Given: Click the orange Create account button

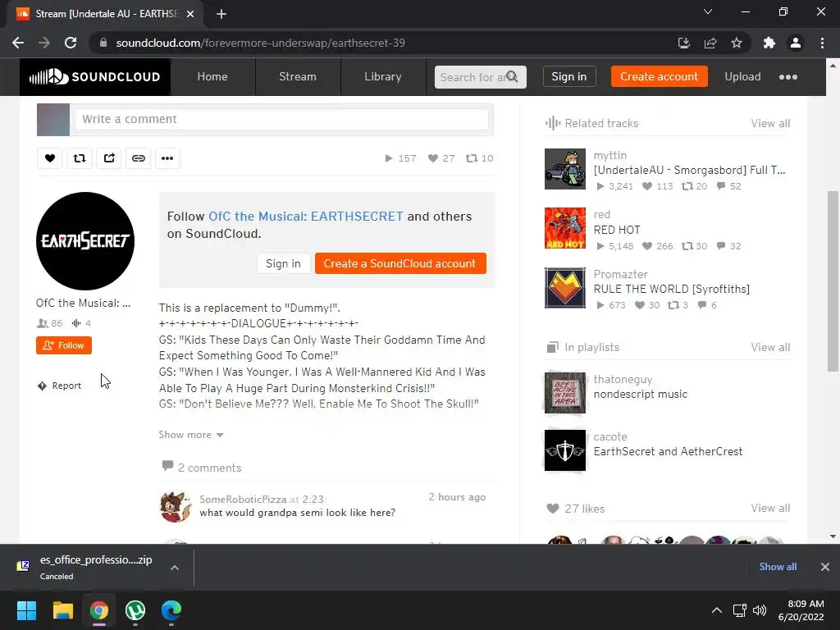Looking at the screenshot, I should pyautogui.click(x=659, y=76).
